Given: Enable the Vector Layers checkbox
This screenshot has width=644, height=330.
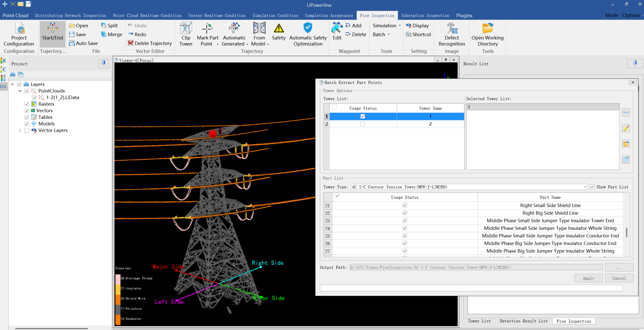Looking at the screenshot, I should pos(27,130).
